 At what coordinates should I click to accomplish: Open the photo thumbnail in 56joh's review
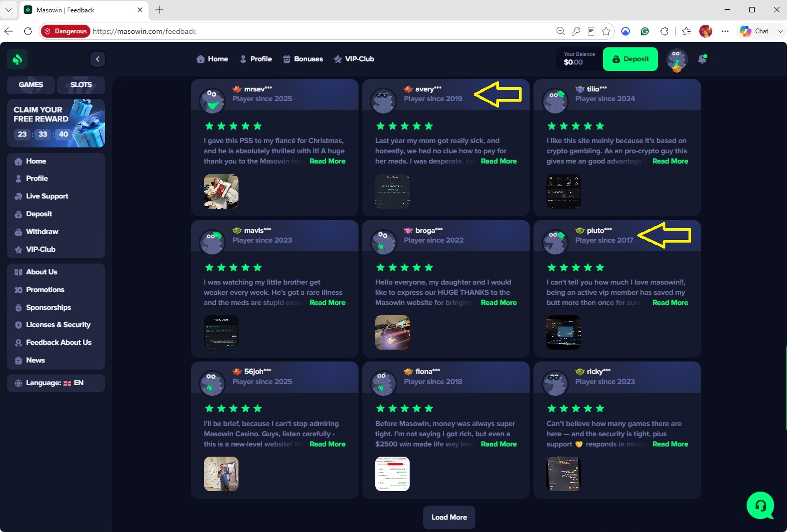pyautogui.click(x=221, y=474)
